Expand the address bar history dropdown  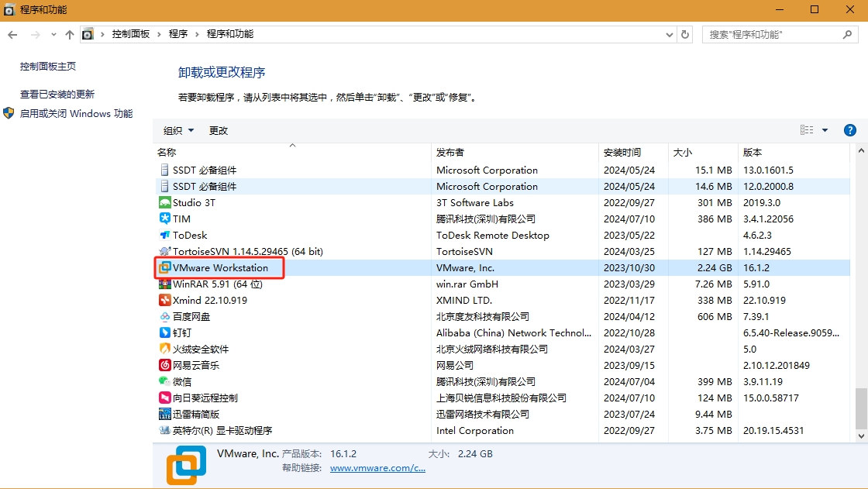coord(670,34)
